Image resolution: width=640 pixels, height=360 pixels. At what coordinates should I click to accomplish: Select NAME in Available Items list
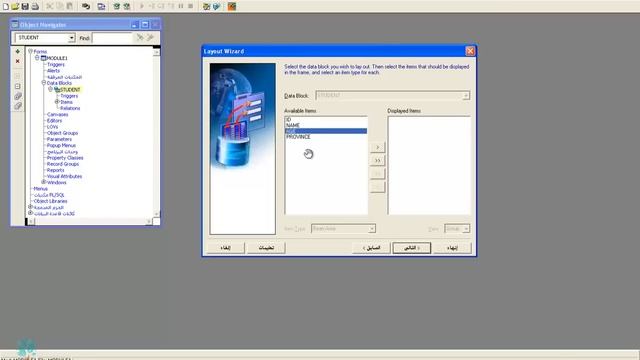pos(326,125)
